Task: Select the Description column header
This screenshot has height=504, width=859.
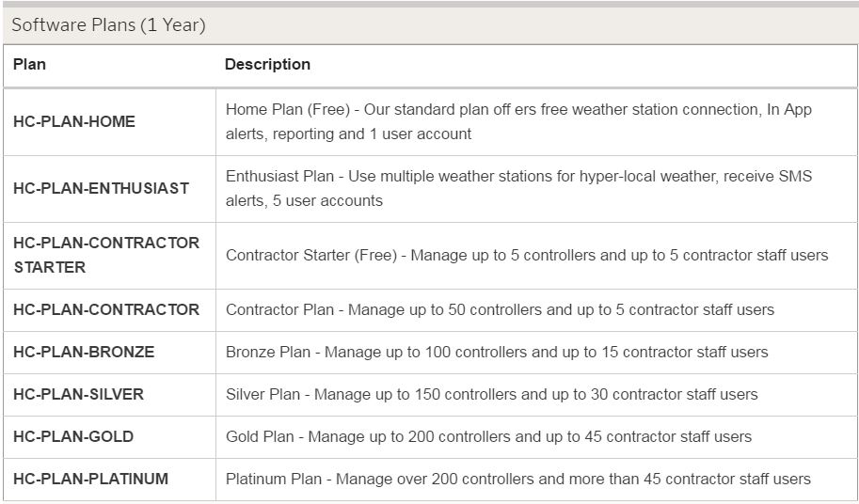Action: 267,64
